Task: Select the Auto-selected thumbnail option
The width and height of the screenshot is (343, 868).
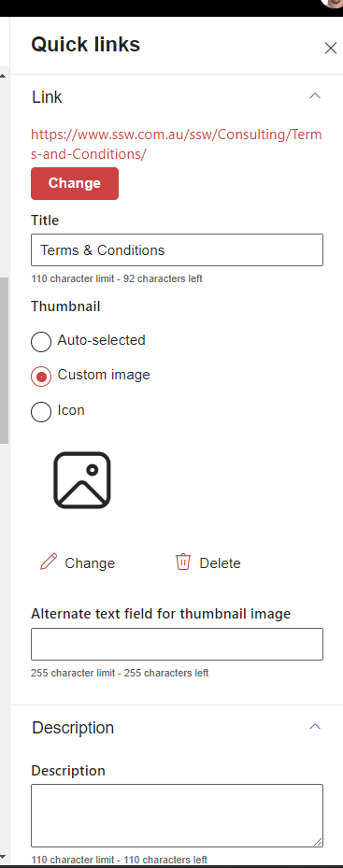Action: [x=41, y=341]
